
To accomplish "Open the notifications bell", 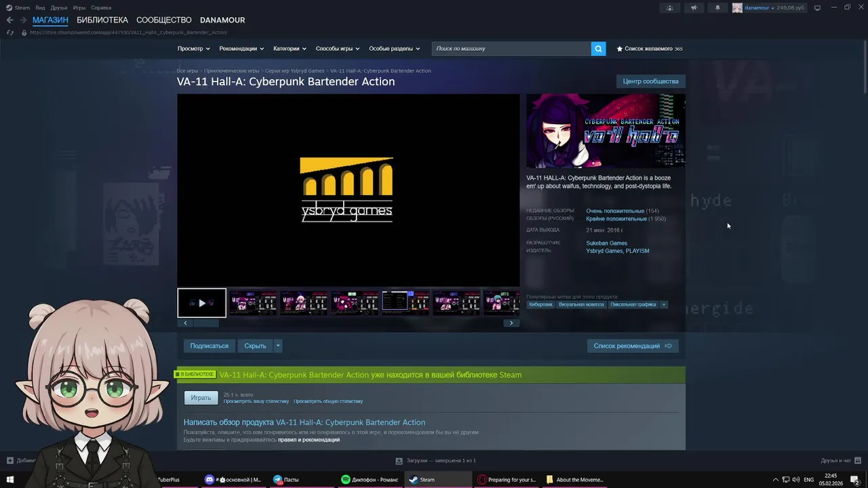I will 717,7.
